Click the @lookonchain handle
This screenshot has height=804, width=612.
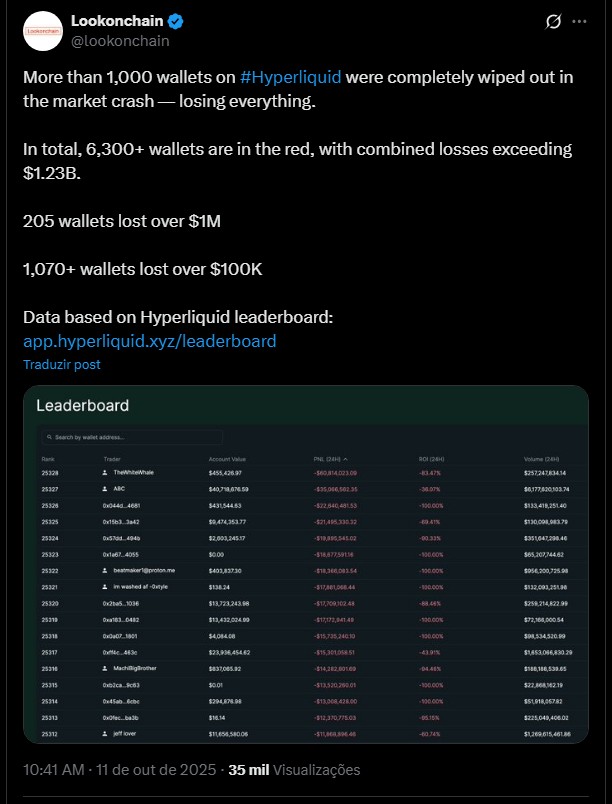click(120, 41)
